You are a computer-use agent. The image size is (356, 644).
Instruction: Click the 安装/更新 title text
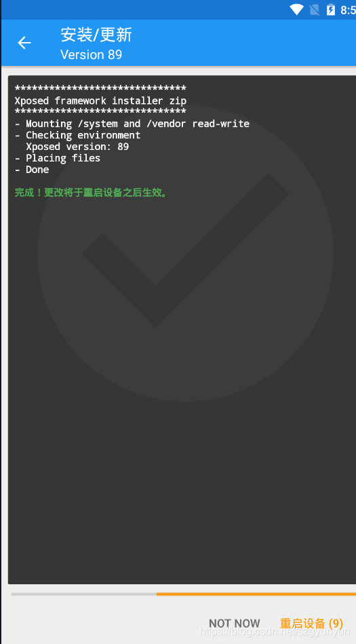96,35
